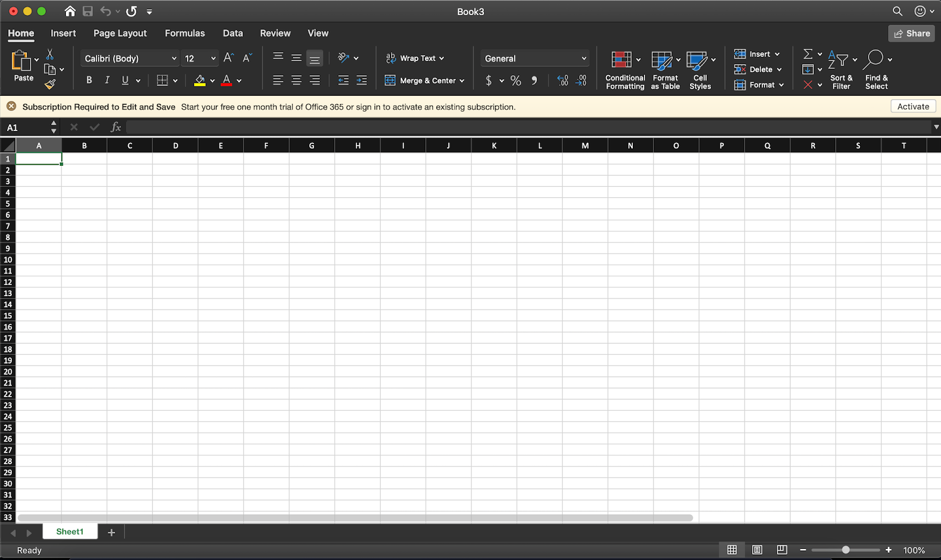Click the AutoSum sigma icon
Viewport: 941px width, 560px height.
[x=808, y=54]
